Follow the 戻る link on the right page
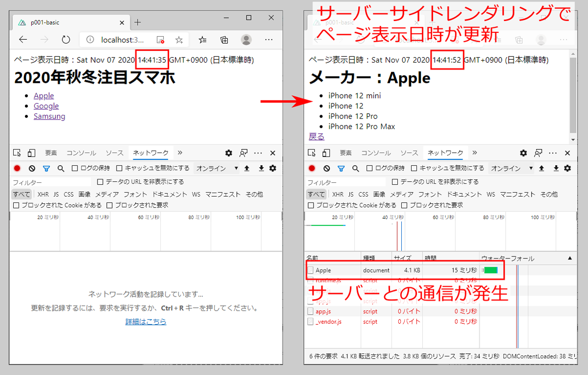This screenshot has width=588, height=375. [x=317, y=137]
